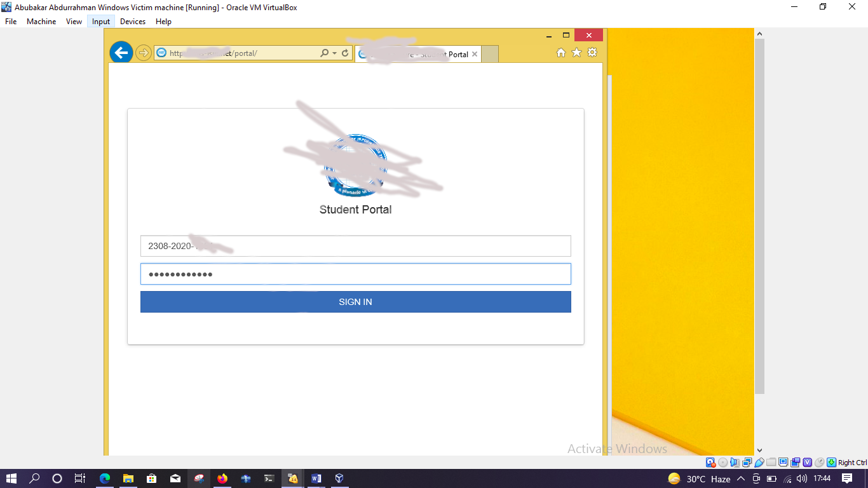Viewport: 868px width, 488px height.
Task: Launch Firefox from the taskbar
Action: (x=222, y=478)
